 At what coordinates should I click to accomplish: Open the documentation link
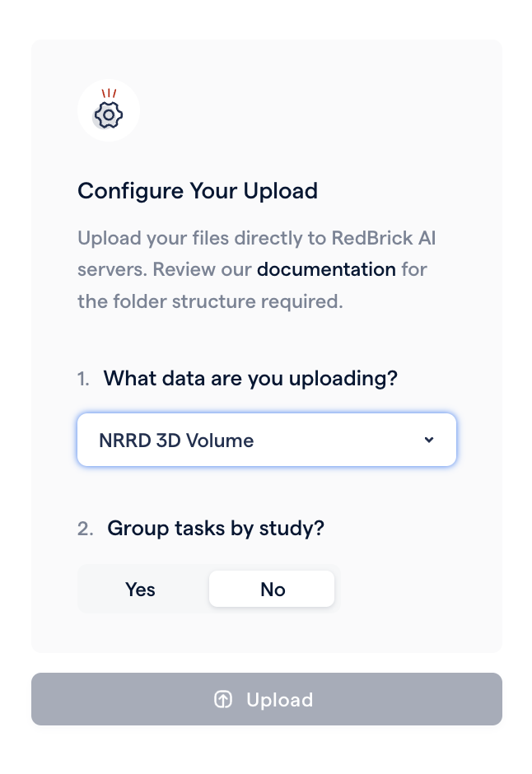pos(326,269)
